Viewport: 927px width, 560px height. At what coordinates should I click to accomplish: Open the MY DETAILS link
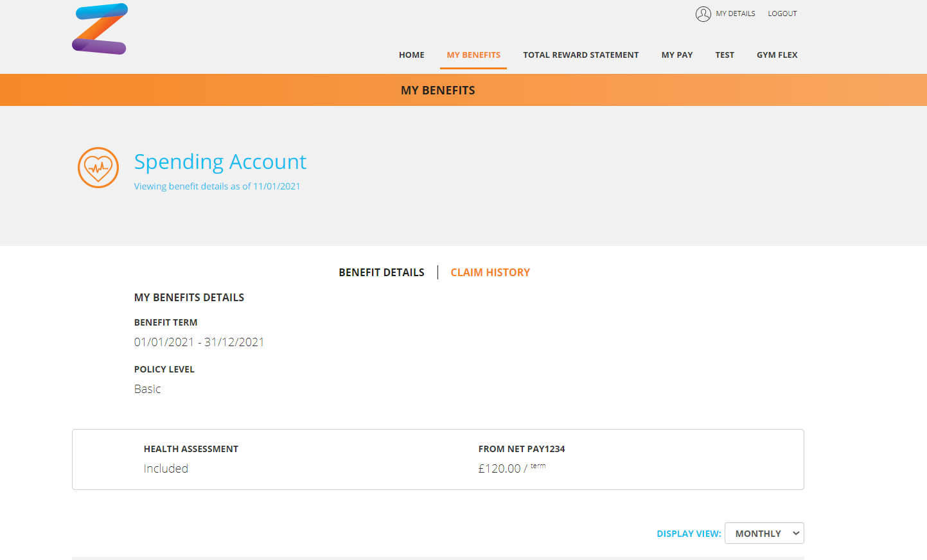[736, 13]
